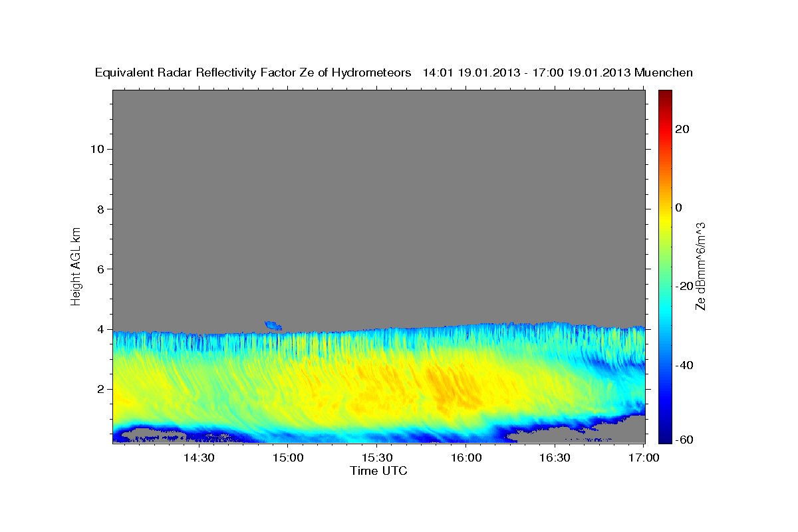
Task: Click the 'Time UTC' x-axis label
Action: click(x=378, y=471)
